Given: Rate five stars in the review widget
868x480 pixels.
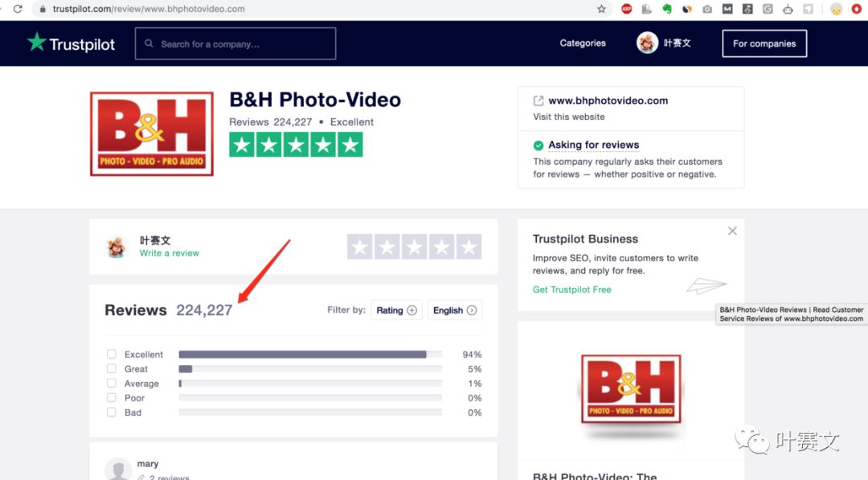Looking at the screenshot, I should 469,247.
